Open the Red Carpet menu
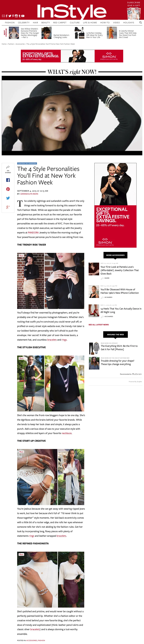Viewport: 144px width, 644px height. 60,22
